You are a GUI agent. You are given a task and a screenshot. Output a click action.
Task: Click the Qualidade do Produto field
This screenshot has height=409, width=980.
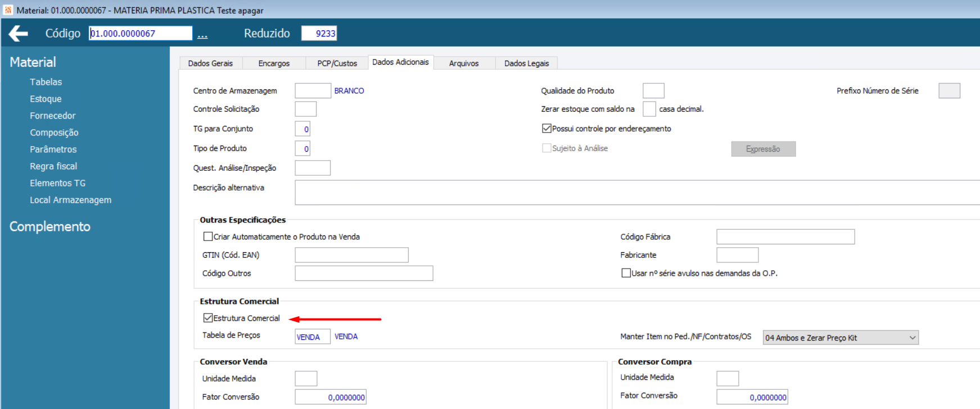[653, 90]
